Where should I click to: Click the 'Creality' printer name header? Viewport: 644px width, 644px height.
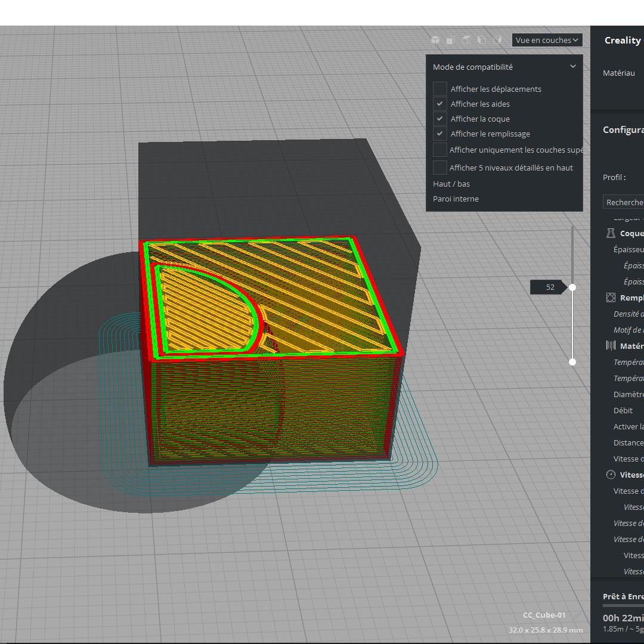(x=623, y=41)
